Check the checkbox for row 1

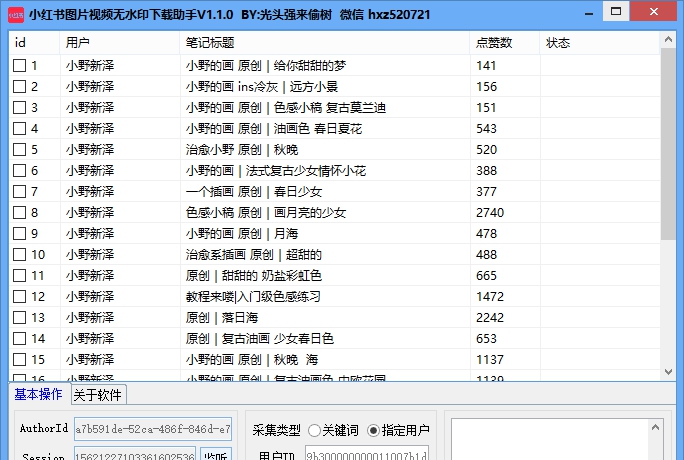click(x=19, y=66)
